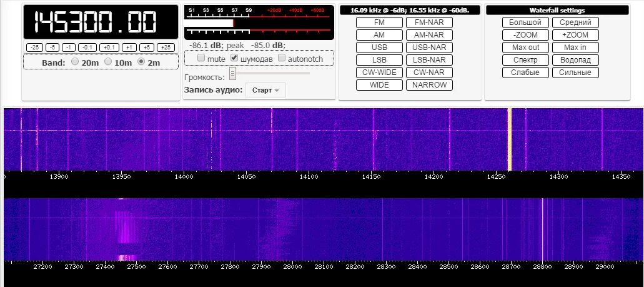Select the 20m band radio button

click(75, 62)
